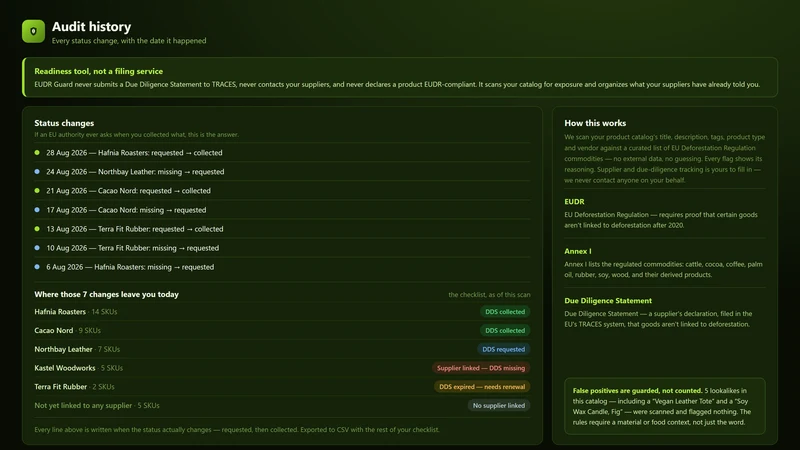This screenshot has height=450, width=800.
Task: Click the green dot beside 13 Aug 2026
Action: click(x=37, y=229)
